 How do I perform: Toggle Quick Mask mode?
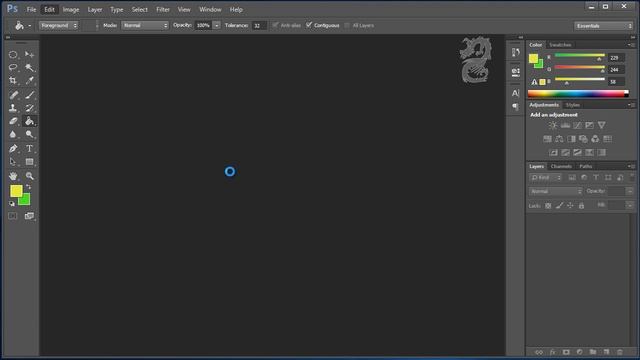pyautogui.click(x=13, y=216)
